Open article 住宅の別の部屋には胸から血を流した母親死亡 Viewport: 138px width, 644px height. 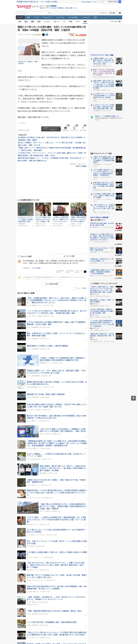57,405
